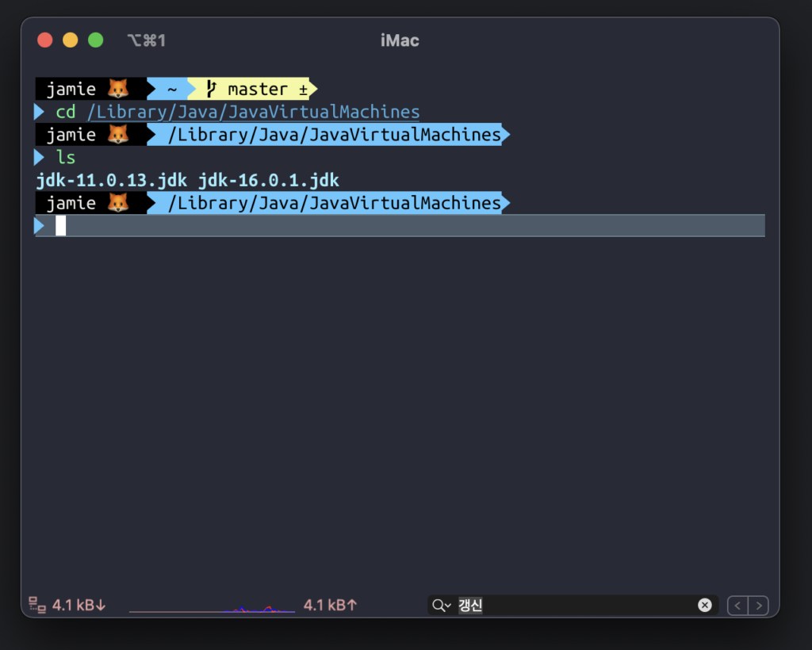Click the ls command text
The height and width of the screenshot is (650, 812).
click(x=66, y=157)
